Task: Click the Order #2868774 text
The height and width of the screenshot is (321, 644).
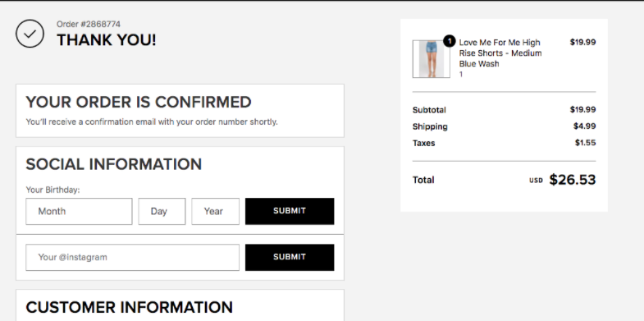Action: [89, 25]
